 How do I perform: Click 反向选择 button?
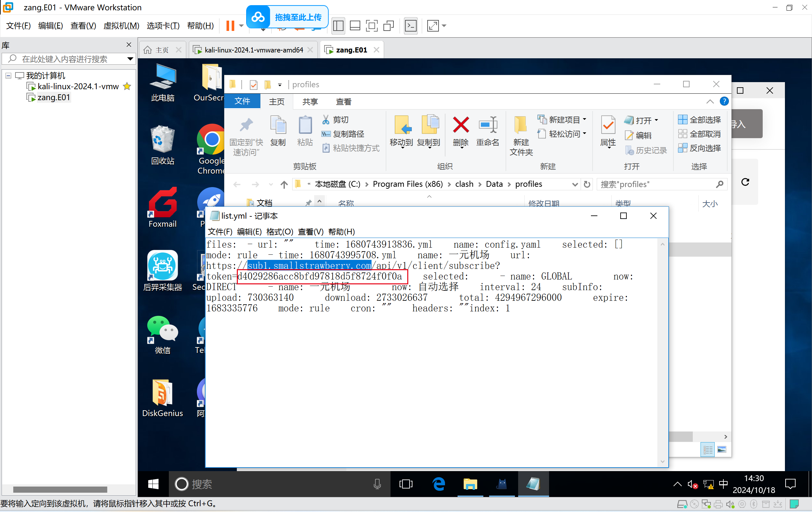click(x=699, y=148)
